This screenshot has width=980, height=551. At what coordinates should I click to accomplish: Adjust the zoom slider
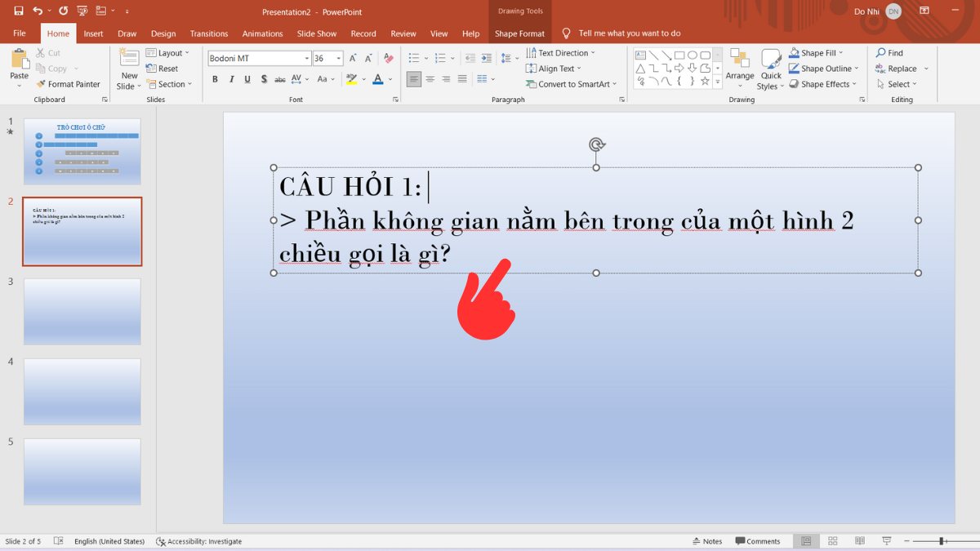942,541
